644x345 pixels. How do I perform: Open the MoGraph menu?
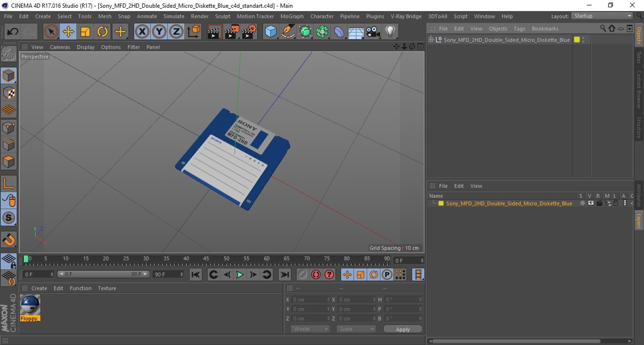tap(292, 16)
